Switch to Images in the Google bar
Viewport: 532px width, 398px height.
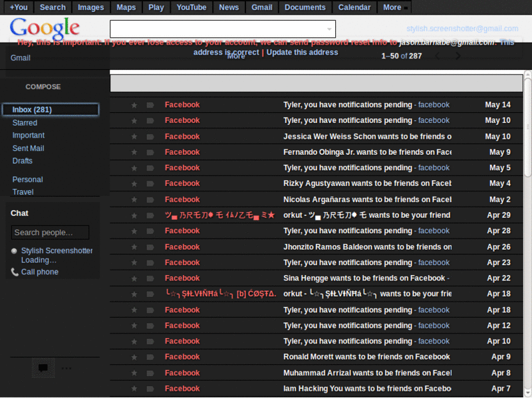91,7
